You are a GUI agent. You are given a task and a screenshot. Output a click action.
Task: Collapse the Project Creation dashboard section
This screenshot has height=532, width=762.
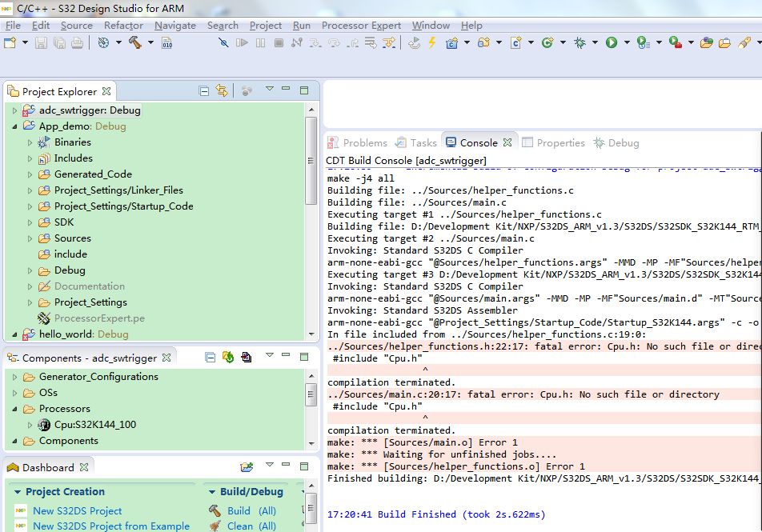16,492
